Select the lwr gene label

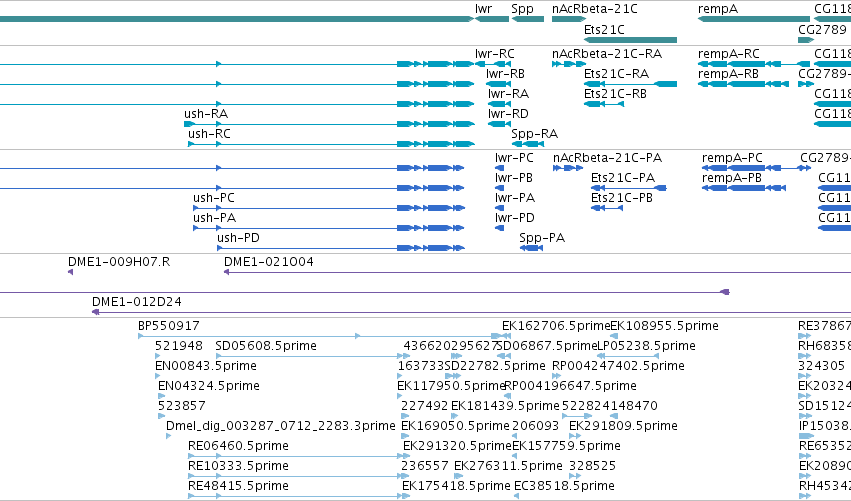pos(483,9)
